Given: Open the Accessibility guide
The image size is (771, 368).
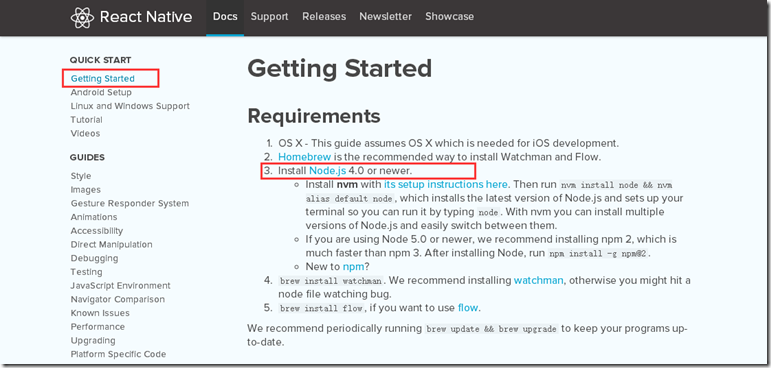Looking at the screenshot, I should tap(97, 231).
